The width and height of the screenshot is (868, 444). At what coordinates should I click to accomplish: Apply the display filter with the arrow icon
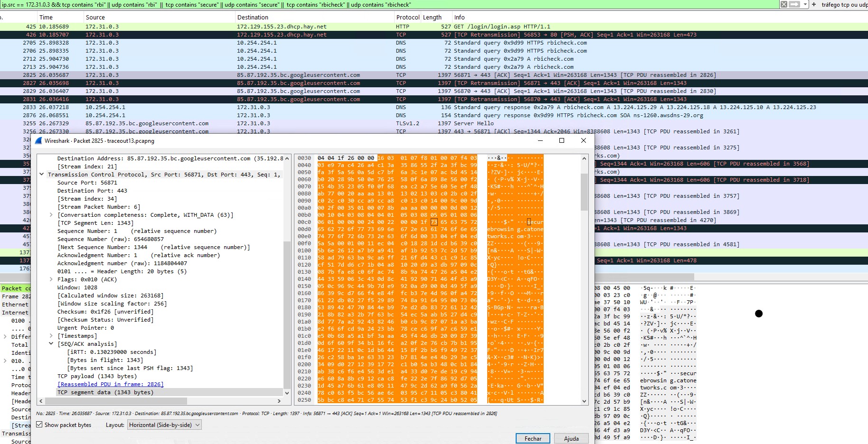(x=794, y=4)
